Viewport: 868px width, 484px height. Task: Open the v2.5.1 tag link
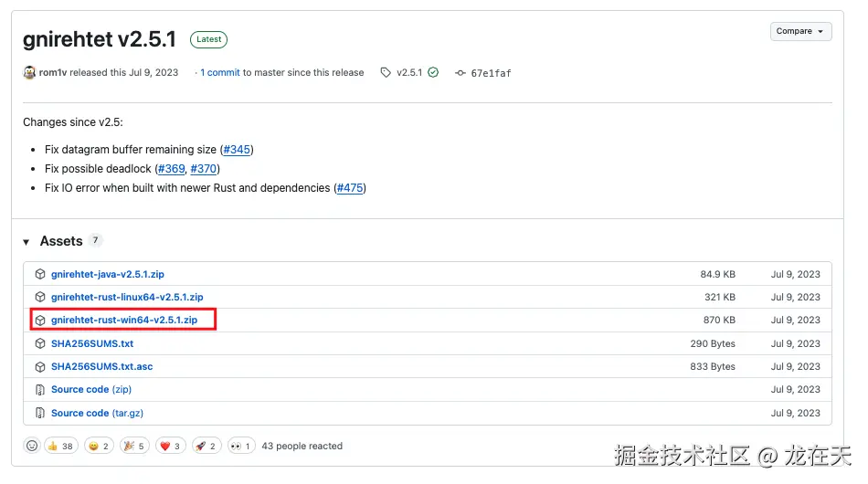[x=409, y=72]
